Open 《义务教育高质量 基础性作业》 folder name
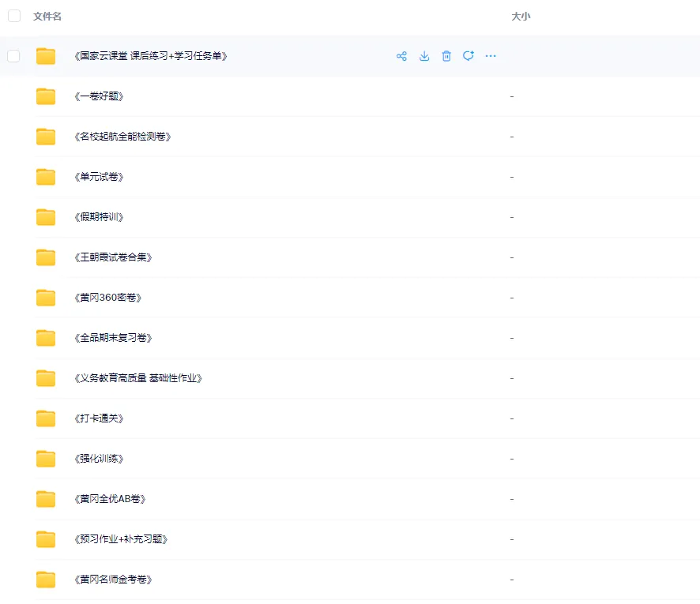This screenshot has width=700, height=604. pyautogui.click(x=138, y=378)
